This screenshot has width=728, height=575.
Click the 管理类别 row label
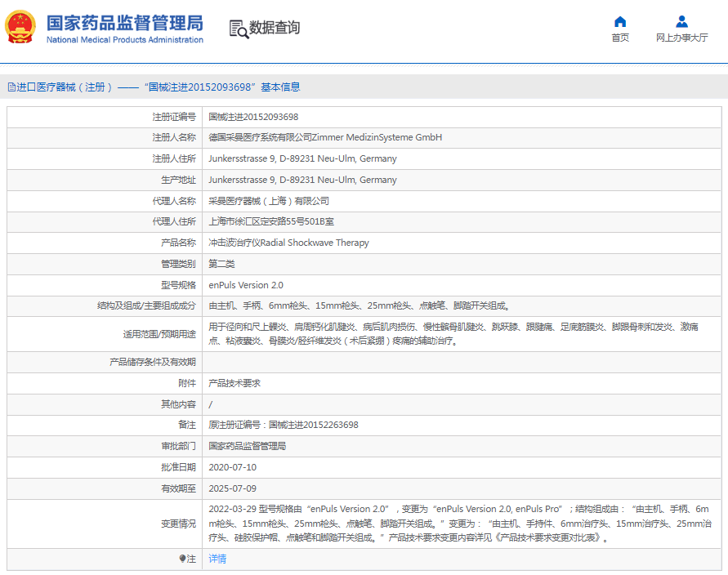click(x=178, y=264)
